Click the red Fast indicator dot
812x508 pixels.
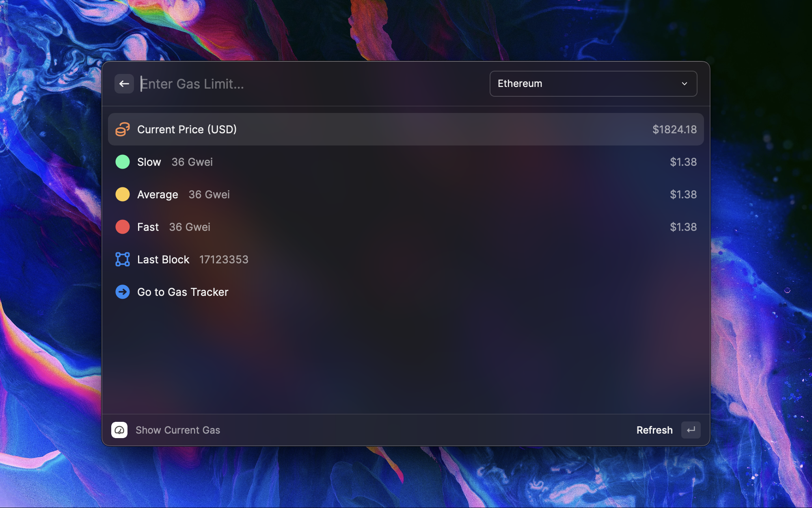click(123, 227)
